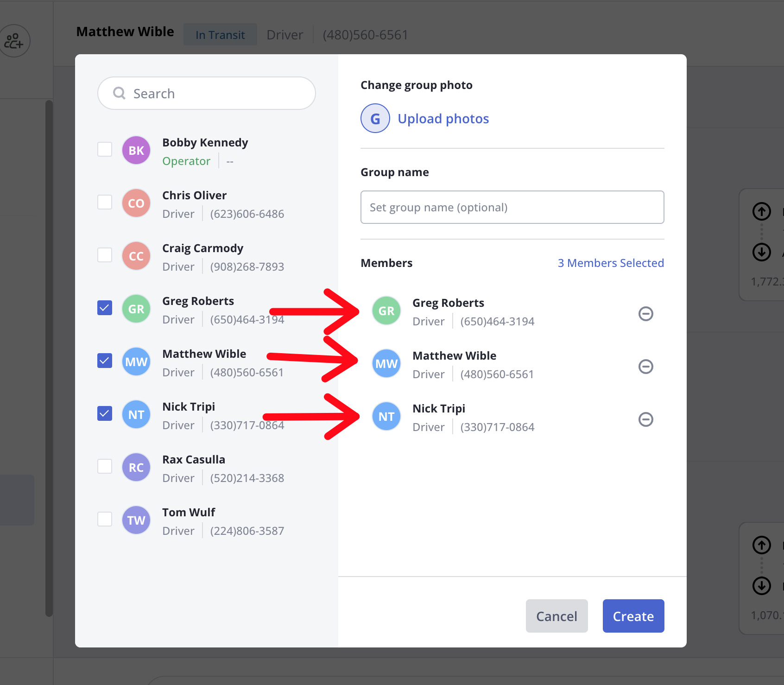Viewport: 784px width, 685px height.
Task: Click the Create button
Action: [x=633, y=616]
